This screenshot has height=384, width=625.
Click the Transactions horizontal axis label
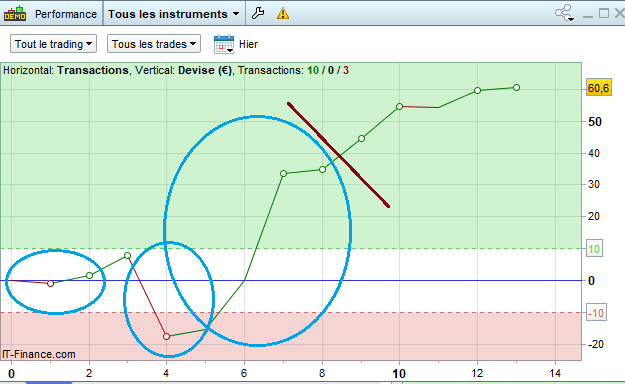tap(93, 70)
